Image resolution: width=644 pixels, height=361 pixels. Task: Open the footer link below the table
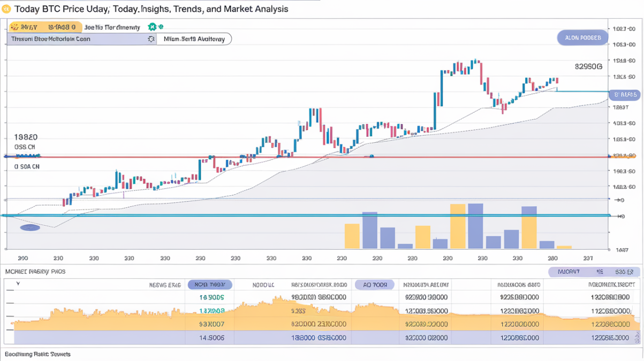[x=37, y=354]
